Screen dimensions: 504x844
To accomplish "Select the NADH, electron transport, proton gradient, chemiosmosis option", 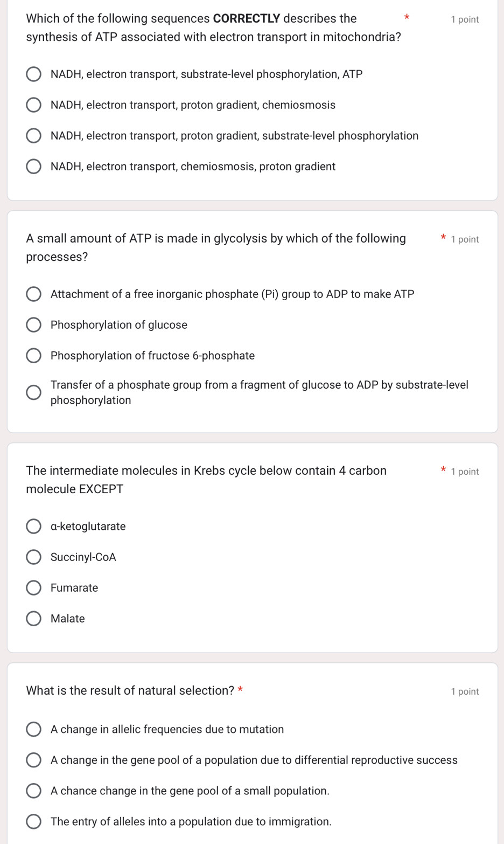I will [x=33, y=105].
